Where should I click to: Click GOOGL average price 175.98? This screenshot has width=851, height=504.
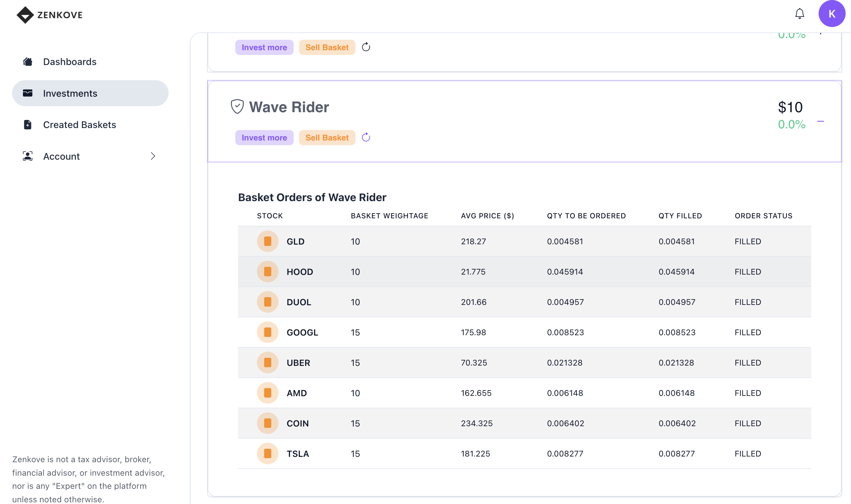tap(473, 332)
